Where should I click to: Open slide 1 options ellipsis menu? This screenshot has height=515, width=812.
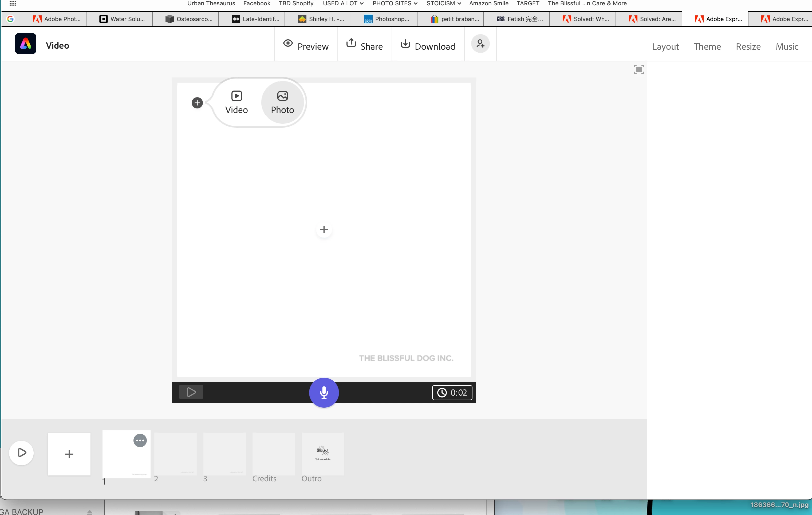140,440
